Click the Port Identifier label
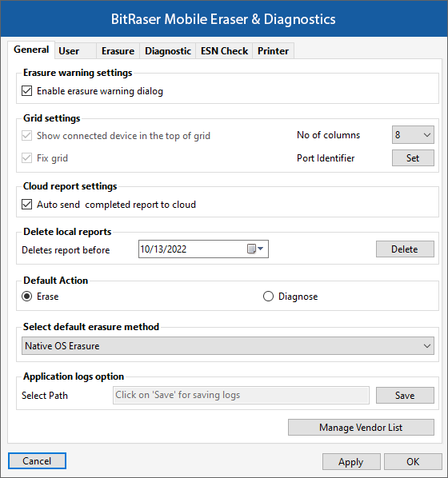The width and height of the screenshot is (448, 478). pyautogui.click(x=326, y=158)
